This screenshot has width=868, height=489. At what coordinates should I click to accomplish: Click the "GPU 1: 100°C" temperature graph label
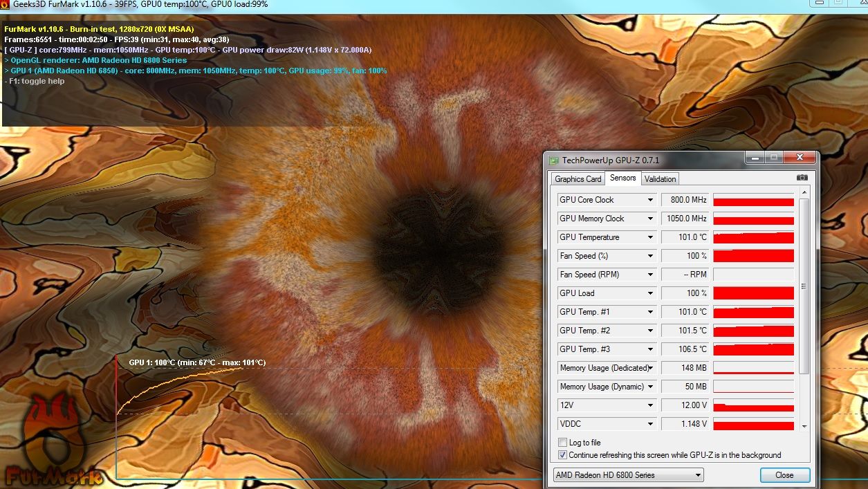click(x=197, y=362)
